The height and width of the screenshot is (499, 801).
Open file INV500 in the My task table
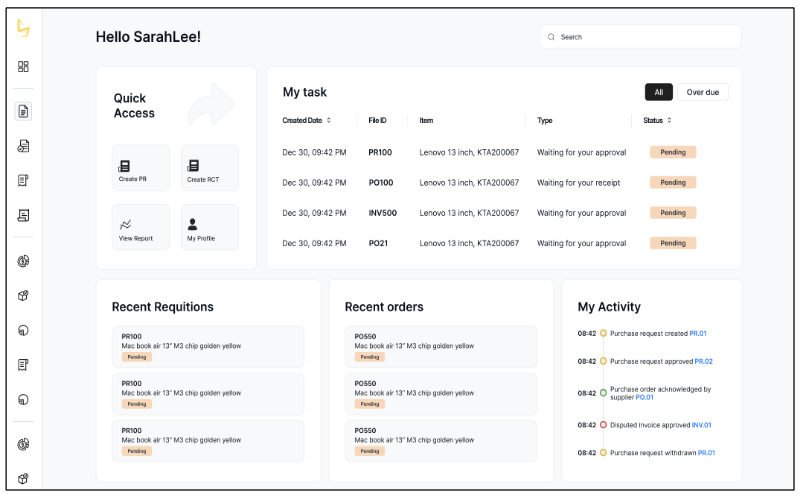point(383,213)
